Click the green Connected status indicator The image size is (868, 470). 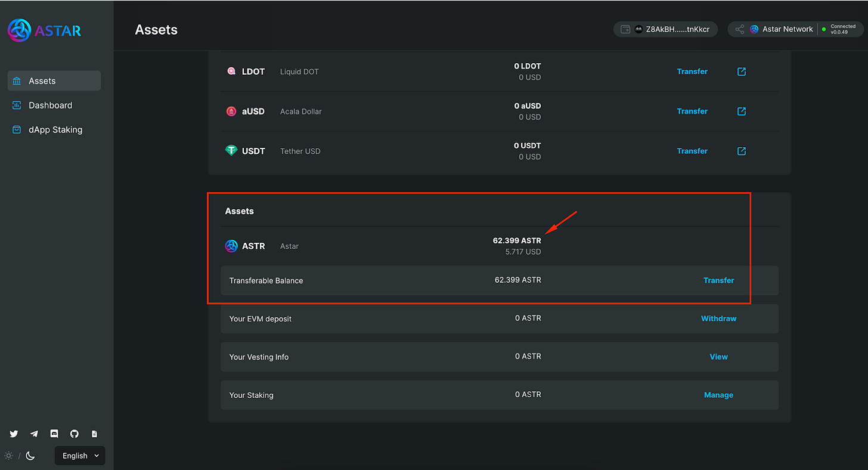[x=824, y=29]
